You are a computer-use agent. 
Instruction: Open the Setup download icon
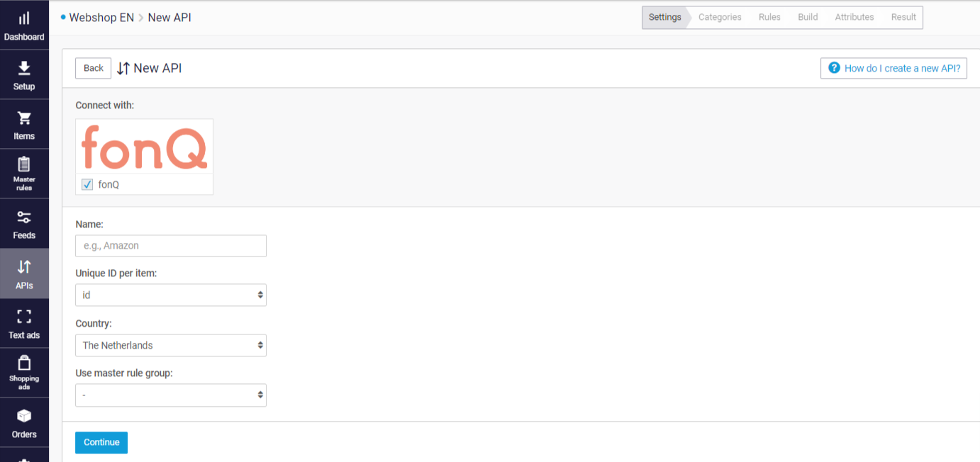click(24, 68)
